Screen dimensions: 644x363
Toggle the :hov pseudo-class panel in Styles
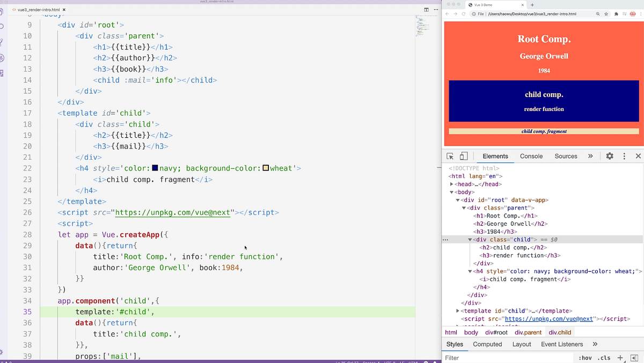tap(586, 357)
